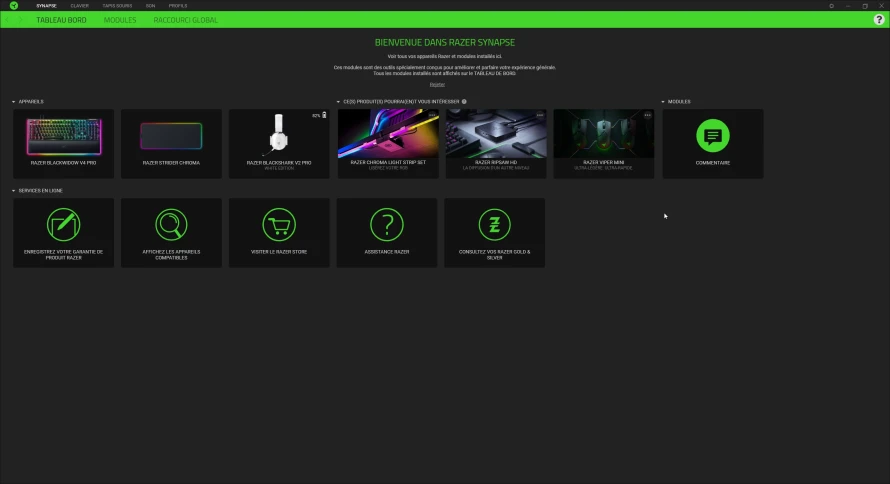This screenshot has width=890, height=484.
Task: Open the Razer Strider Chroma device
Action: click(171, 144)
